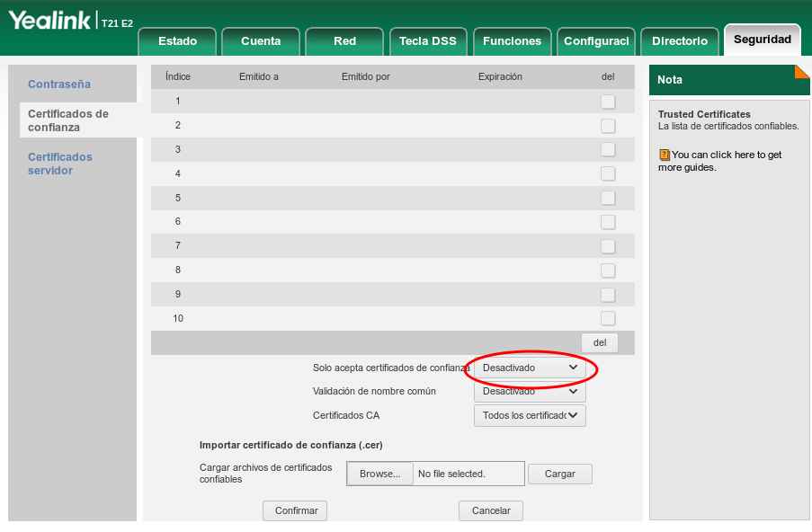Confirm settings with the Confirmar button
This screenshot has width=812, height=532.
pyautogui.click(x=294, y=510)
